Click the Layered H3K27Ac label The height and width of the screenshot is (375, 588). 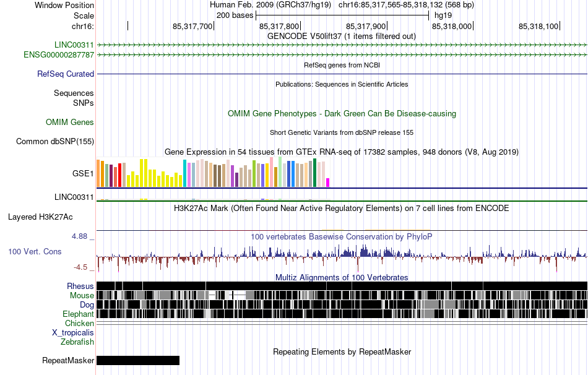tap(40, 217)
